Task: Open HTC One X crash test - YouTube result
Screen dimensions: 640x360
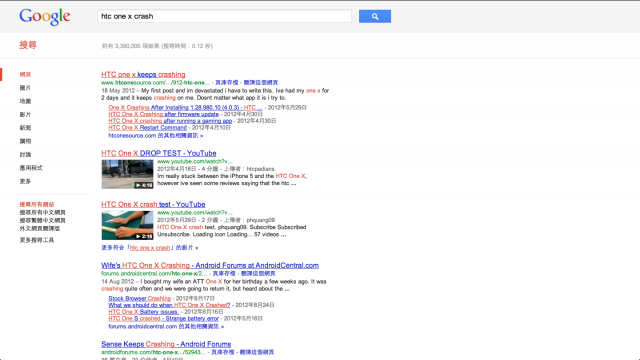Action: (x=153, y=204)
